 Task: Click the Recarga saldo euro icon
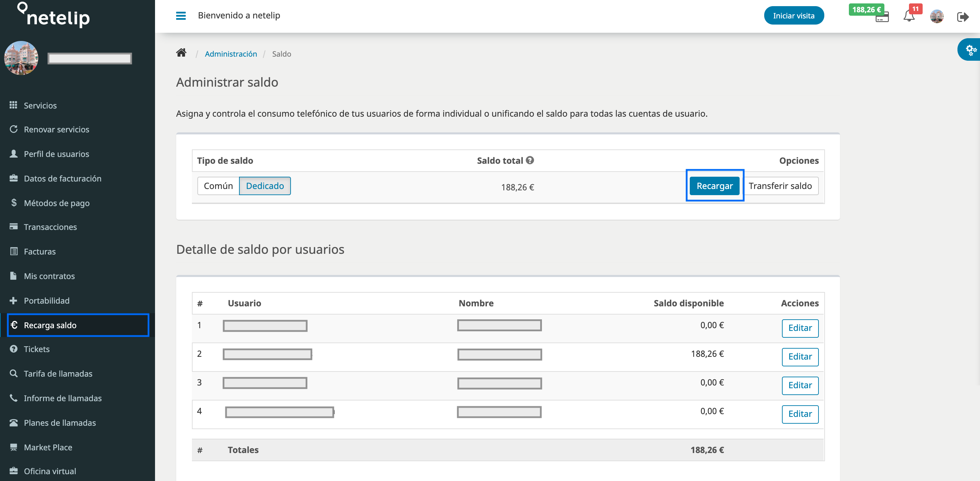[14, 325]
